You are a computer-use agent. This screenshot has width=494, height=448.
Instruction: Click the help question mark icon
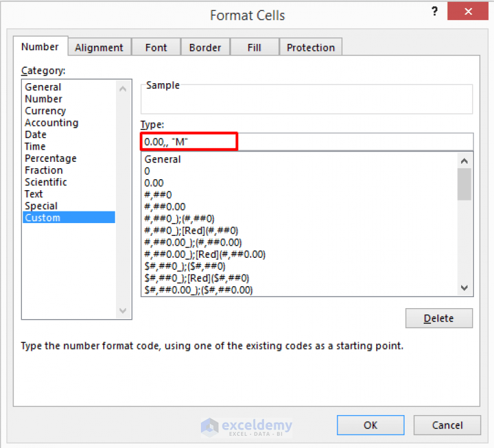(x=435, y=12)
